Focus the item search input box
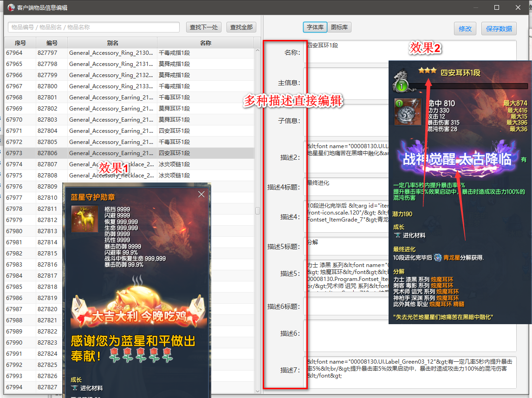The image size is (532, 398). (94, 27)
